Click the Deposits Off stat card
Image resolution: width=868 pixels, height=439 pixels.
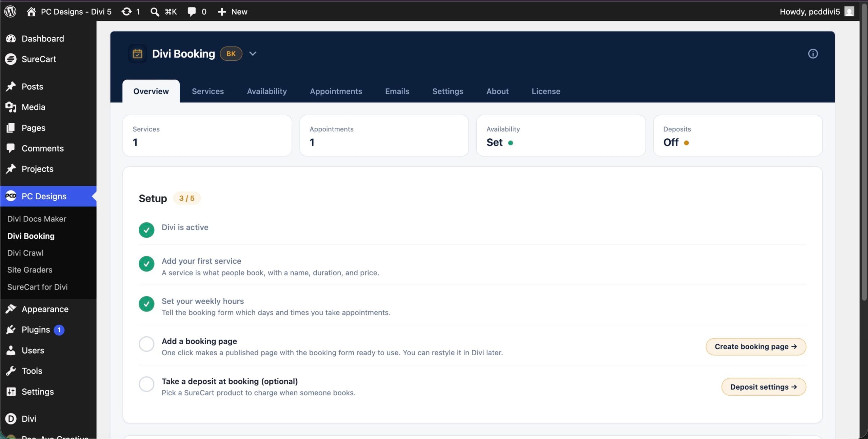[x=738, y=136]
